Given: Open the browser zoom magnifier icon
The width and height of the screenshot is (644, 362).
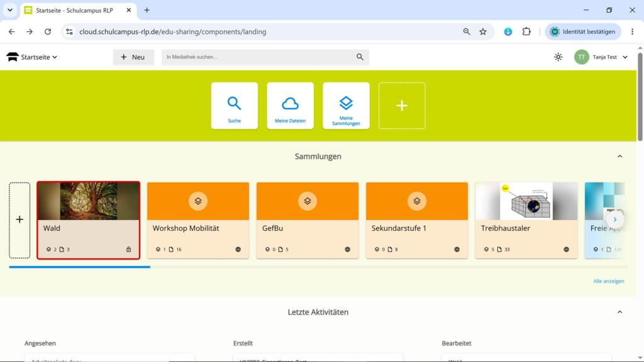Looking at the screenshot, I should click(x=467, y=31).
